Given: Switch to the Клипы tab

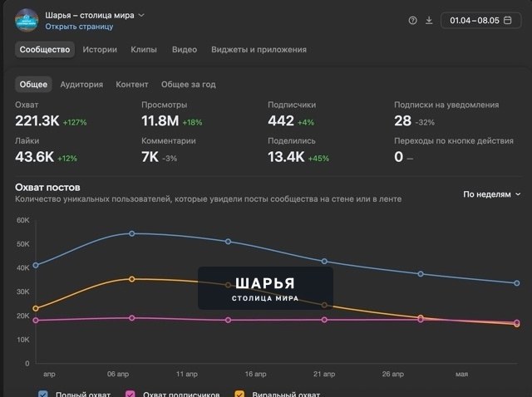Looking at the screenshot, I should click(x=144, y=50).
